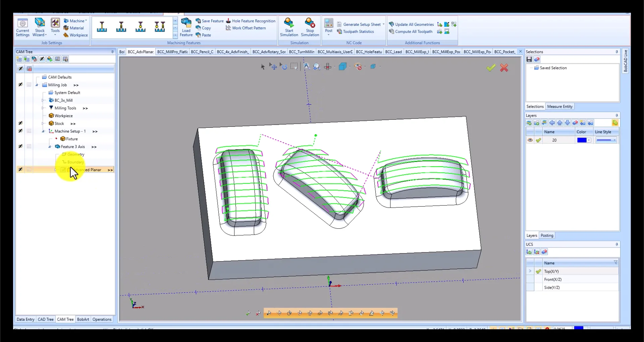Open Current Settings
The image size is (644, 342).
pos(22,27)
